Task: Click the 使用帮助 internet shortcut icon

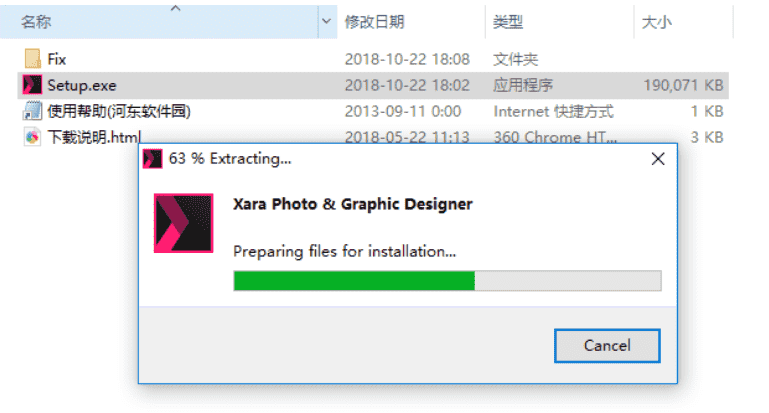Action: [x=32, y=111]
